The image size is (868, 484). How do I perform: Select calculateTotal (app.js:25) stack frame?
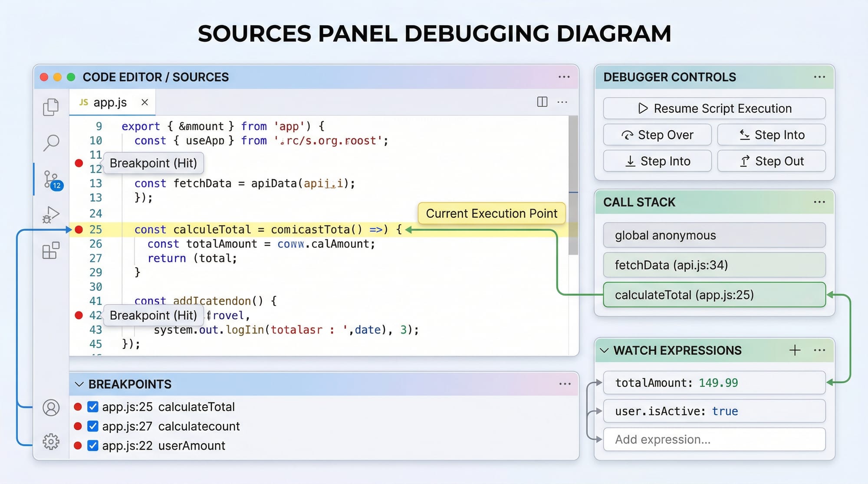click(714, 295)
